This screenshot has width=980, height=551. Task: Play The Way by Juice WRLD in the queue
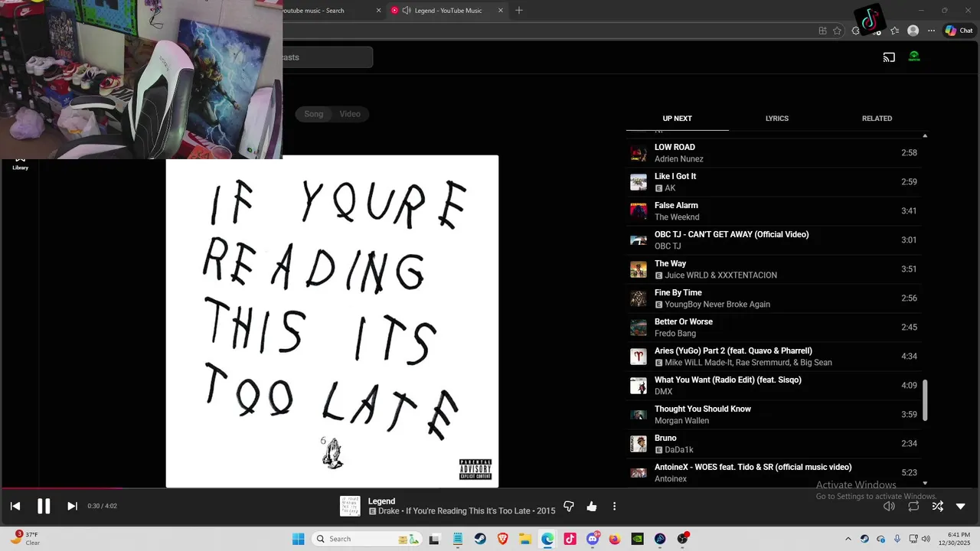tap(773, 269)
